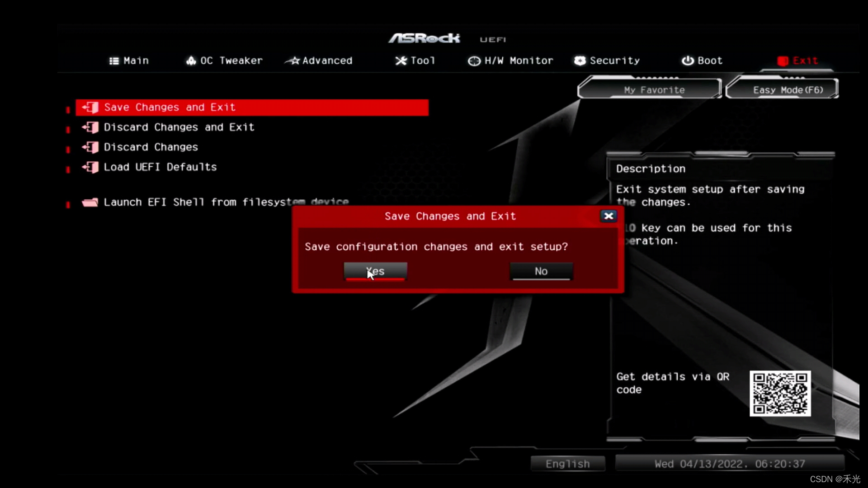Click Yes to confirm save and exit

(376, 271)
